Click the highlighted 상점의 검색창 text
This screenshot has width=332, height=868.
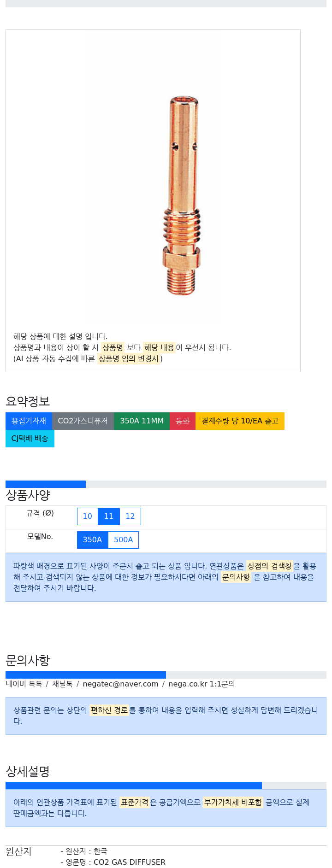[270, 566]
